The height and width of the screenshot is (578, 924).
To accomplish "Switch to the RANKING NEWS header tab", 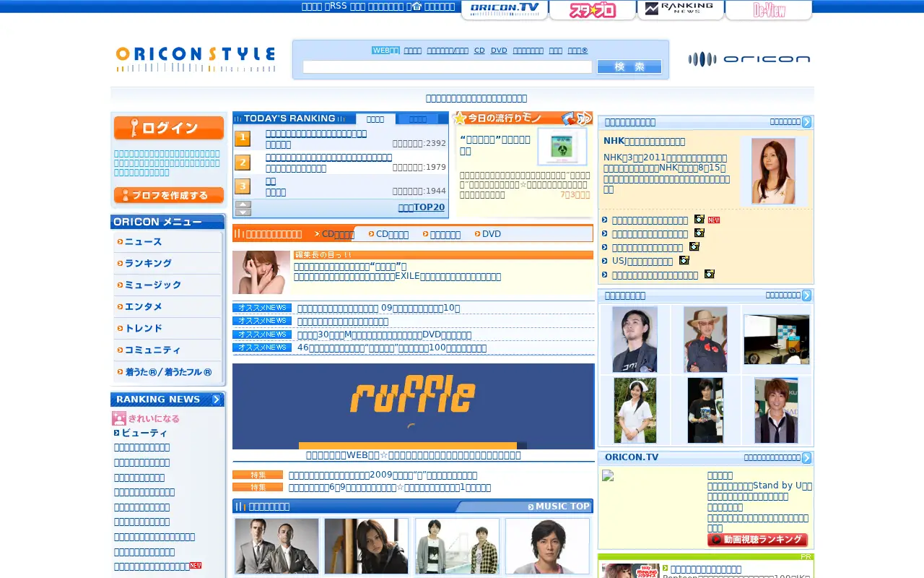I will [681, 10].
